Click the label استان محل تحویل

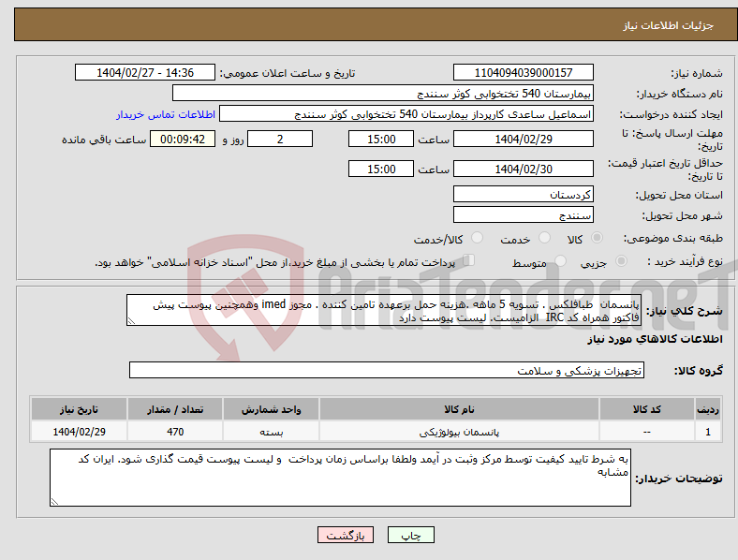679,196
